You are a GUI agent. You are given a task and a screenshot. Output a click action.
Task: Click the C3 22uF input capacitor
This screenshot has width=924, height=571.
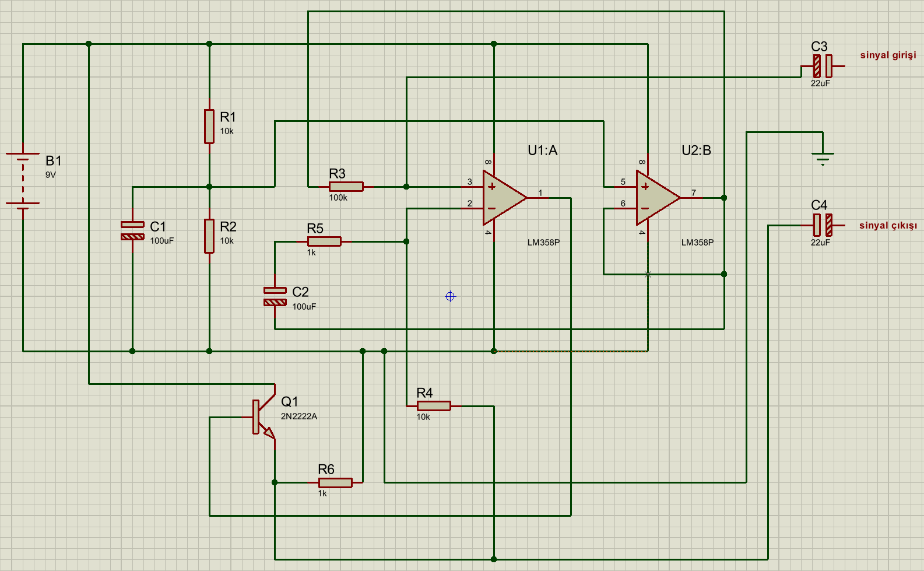click(x=823, y=66)
